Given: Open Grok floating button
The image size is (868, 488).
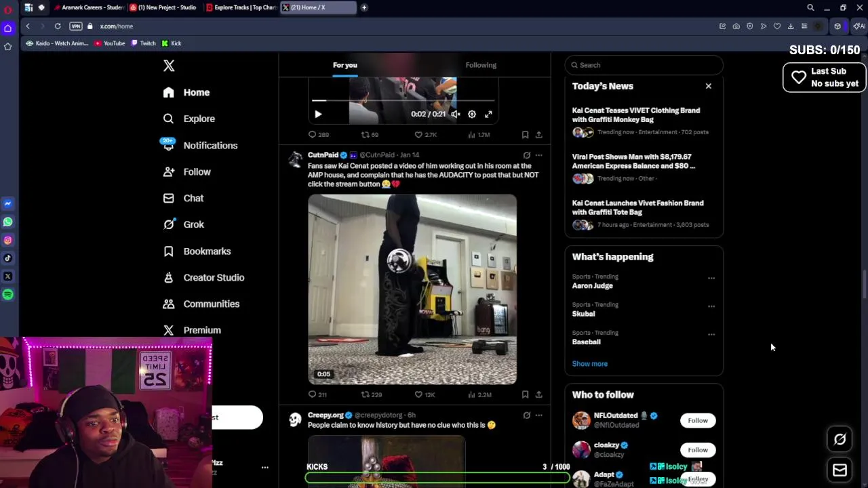Looking at the screenshot, I should point(840,439).
